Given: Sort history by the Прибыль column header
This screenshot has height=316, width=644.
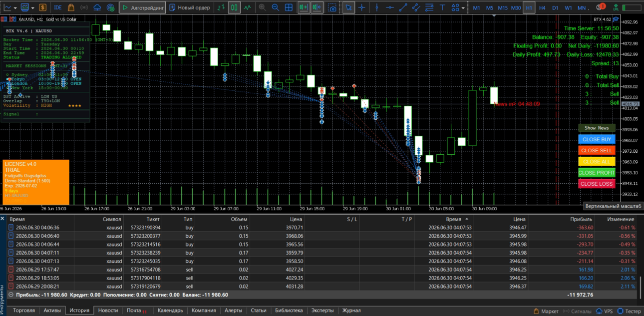Looking at the screenshot, I should (581, 219).
